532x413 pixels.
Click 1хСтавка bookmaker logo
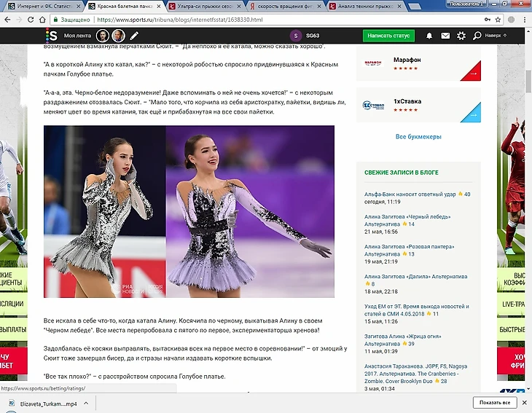(373, 105)
